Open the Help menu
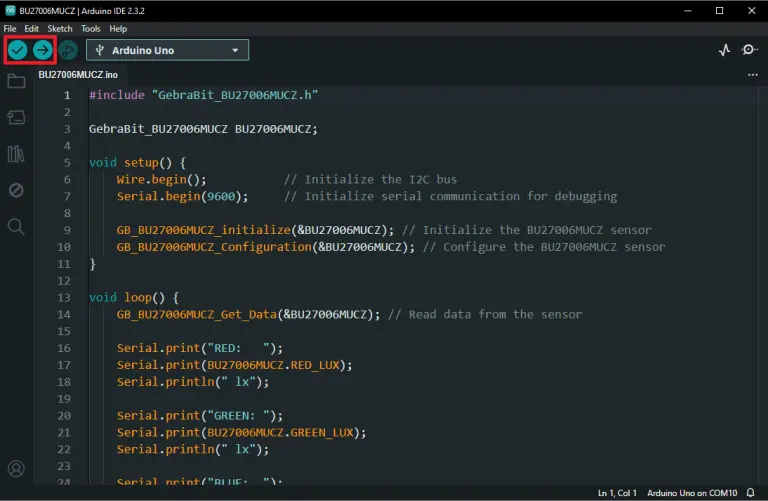This screenshot has width=768, height=501. (x=118, y=29)
